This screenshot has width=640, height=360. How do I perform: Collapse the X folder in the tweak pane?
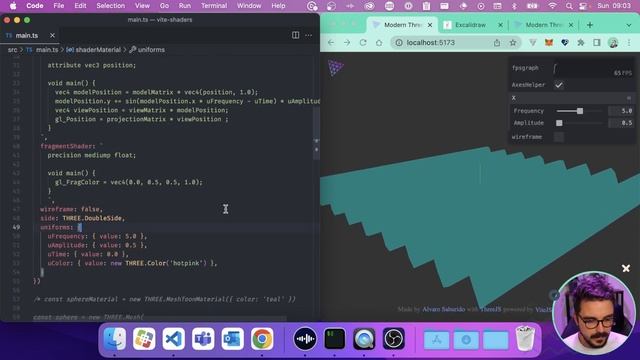[x=571, y=98]
